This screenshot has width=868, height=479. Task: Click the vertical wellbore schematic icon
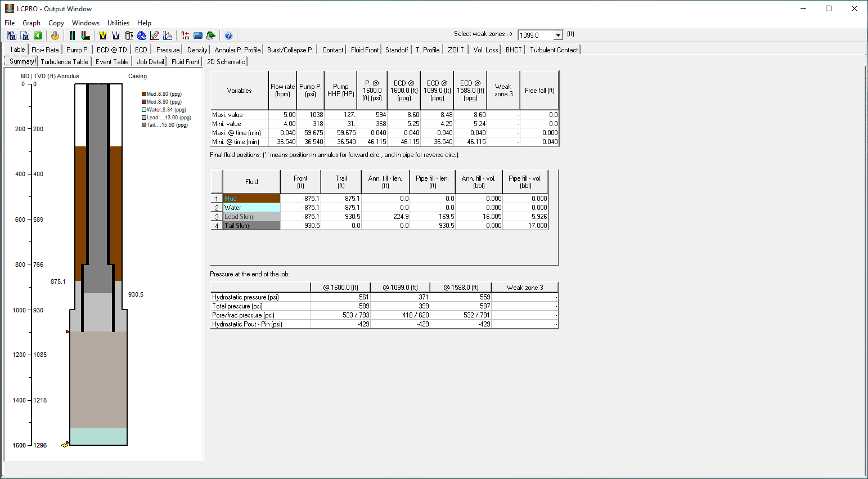point(73,35)
